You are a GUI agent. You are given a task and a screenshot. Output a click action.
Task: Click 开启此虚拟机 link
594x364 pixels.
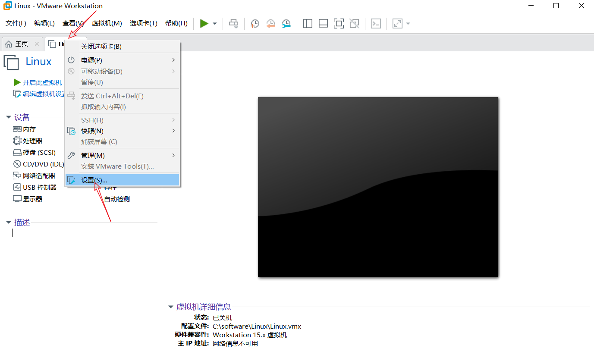coord(42,82)
